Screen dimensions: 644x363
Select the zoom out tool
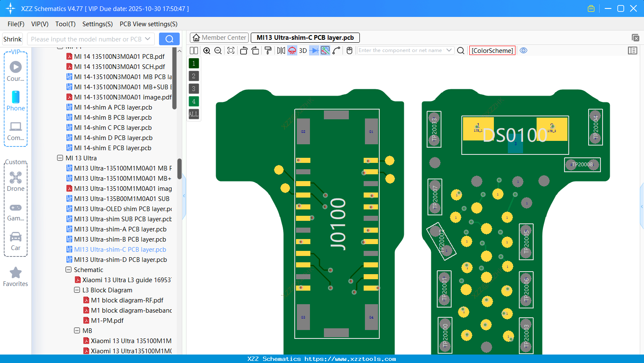pos(218,50)
